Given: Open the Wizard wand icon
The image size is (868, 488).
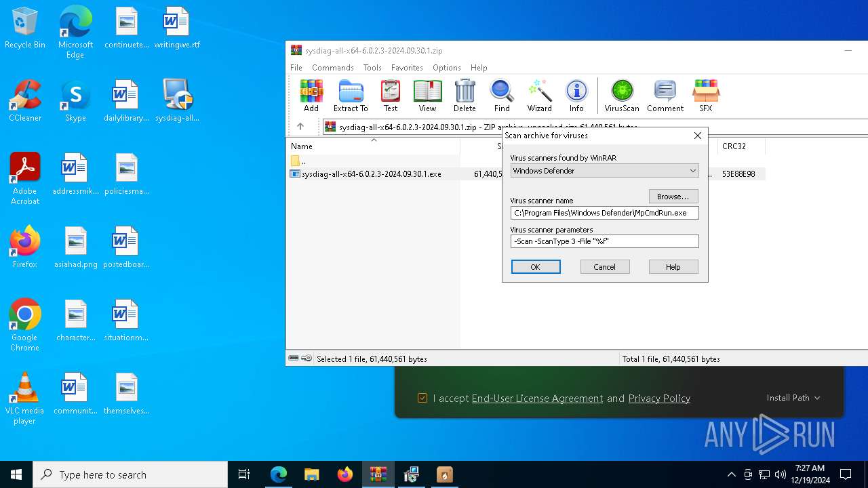Looking at the screenshot, I should pyautogui.click(x=539, y=96).
